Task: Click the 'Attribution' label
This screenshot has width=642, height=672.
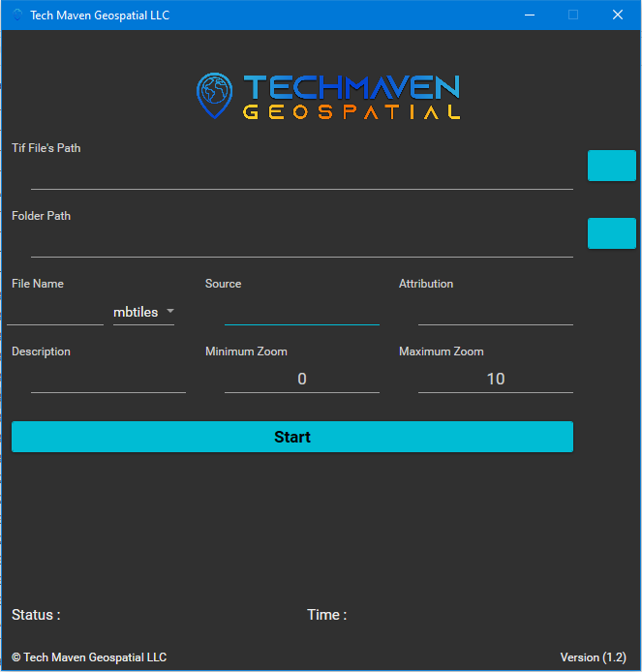Action: pos(426,284)
